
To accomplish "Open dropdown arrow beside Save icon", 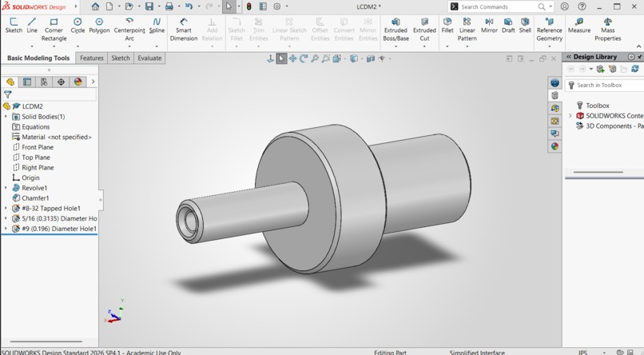I will point(159,6).
